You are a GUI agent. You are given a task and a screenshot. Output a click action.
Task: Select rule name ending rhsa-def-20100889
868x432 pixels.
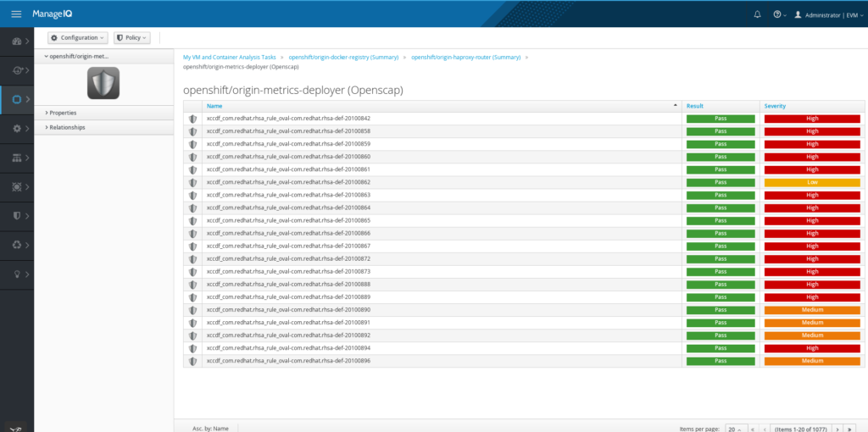click(288, 297)
